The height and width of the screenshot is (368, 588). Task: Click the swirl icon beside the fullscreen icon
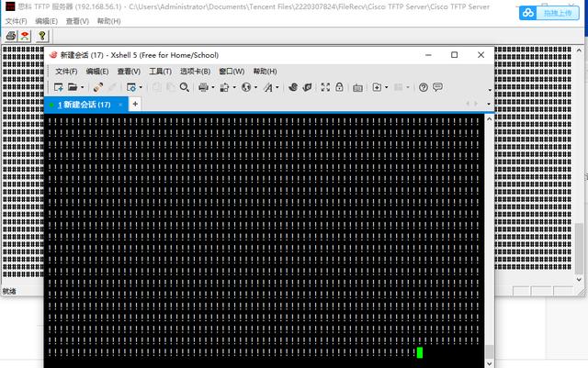[307, 87]
